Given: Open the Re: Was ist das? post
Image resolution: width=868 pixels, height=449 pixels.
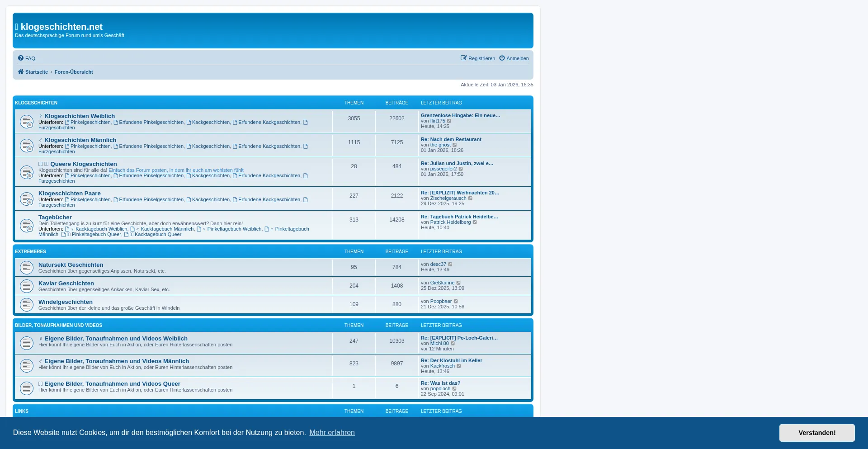Looking at the screenshot, I should 440,383.
